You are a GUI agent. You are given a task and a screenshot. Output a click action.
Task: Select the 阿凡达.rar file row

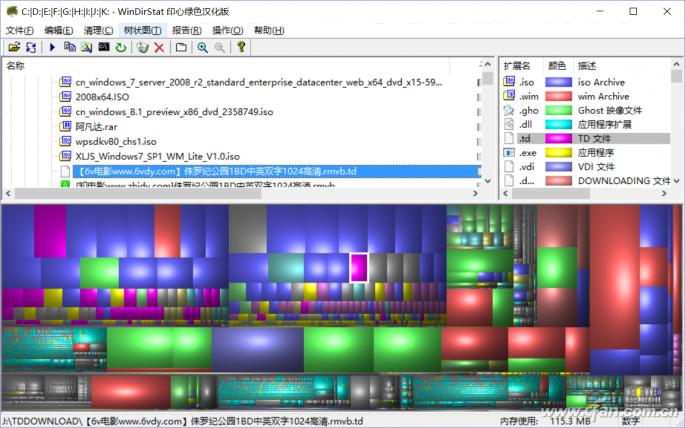[96, 126]
